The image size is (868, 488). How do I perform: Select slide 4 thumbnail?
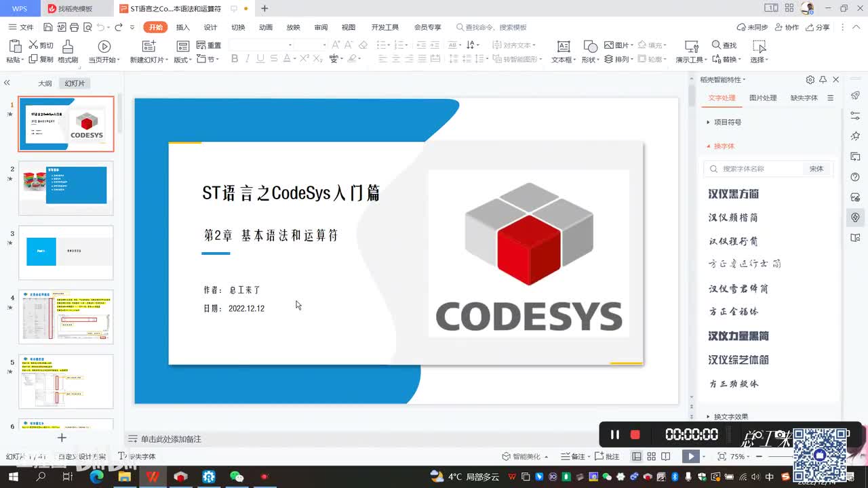point(66,317)
